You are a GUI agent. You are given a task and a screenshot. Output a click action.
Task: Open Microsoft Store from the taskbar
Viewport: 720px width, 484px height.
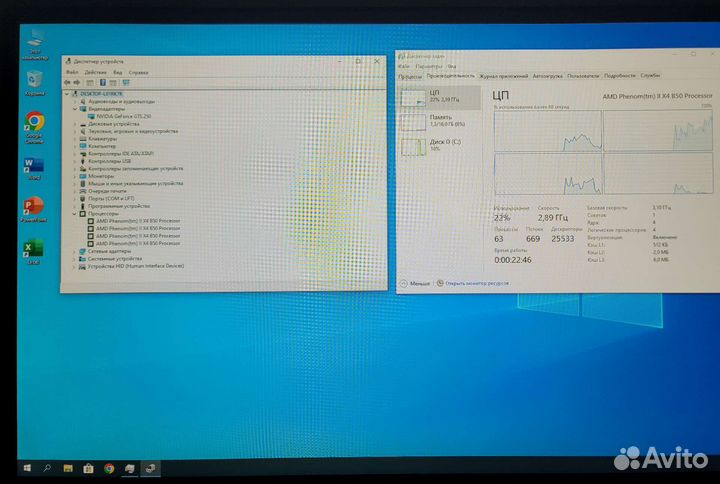[88, 468]
